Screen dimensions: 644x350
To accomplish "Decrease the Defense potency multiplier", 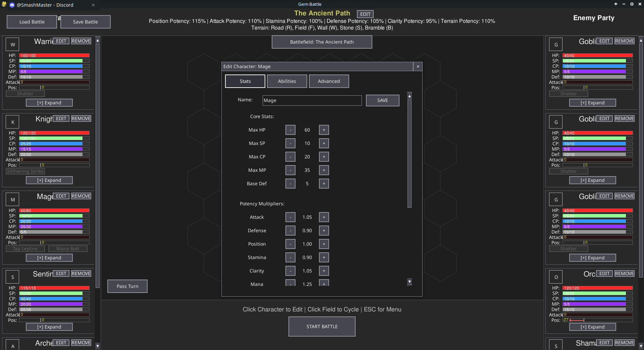I will [x=290, y=230].
